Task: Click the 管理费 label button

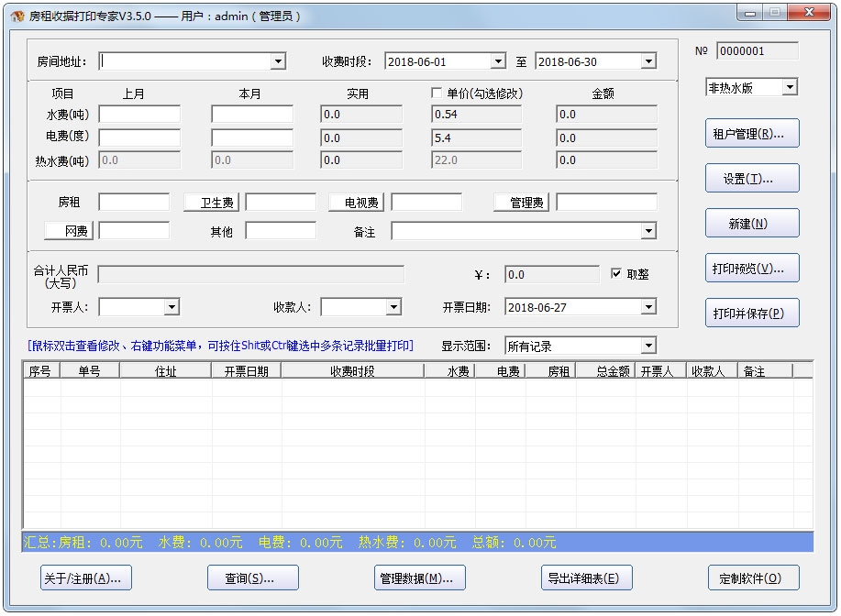Action: [521, 203]
